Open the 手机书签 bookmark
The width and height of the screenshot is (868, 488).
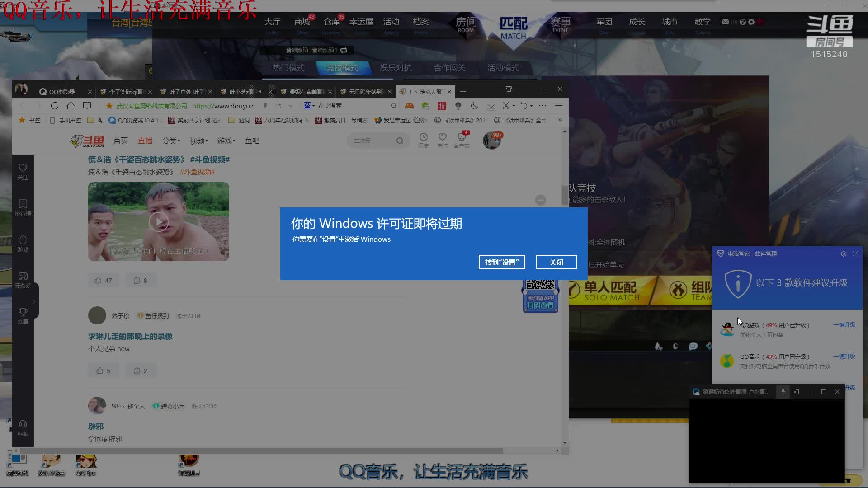pyautogui.click(x=66, y=120)
